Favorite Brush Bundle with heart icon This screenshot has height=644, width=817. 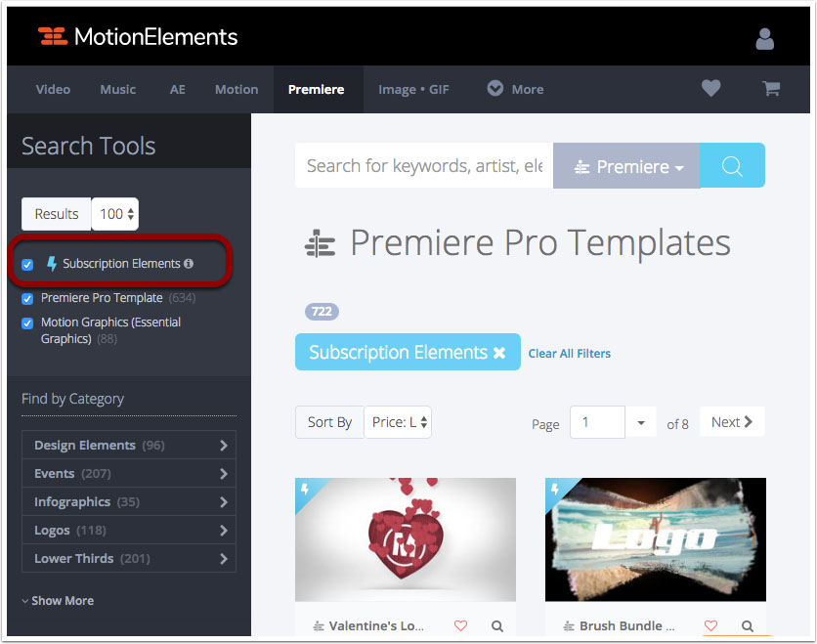coord(710,625)
